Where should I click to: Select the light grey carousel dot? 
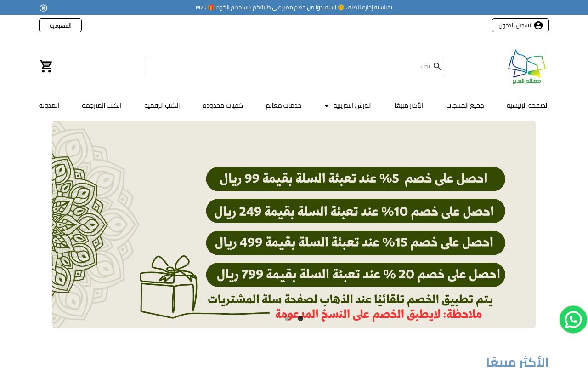(288, 318)
